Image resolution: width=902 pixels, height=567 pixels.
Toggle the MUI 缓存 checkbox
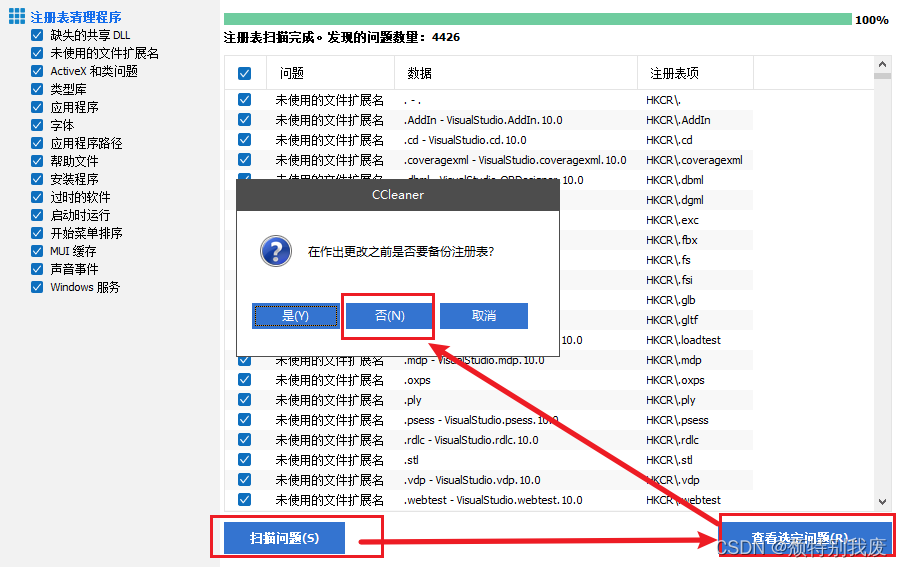(37, 251)
